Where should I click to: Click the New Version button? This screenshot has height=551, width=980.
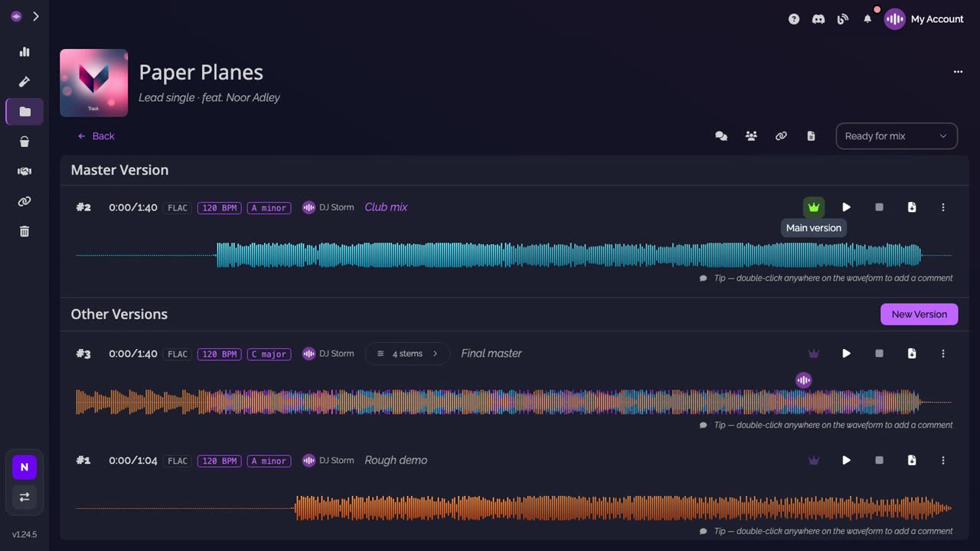pos(919,315)
